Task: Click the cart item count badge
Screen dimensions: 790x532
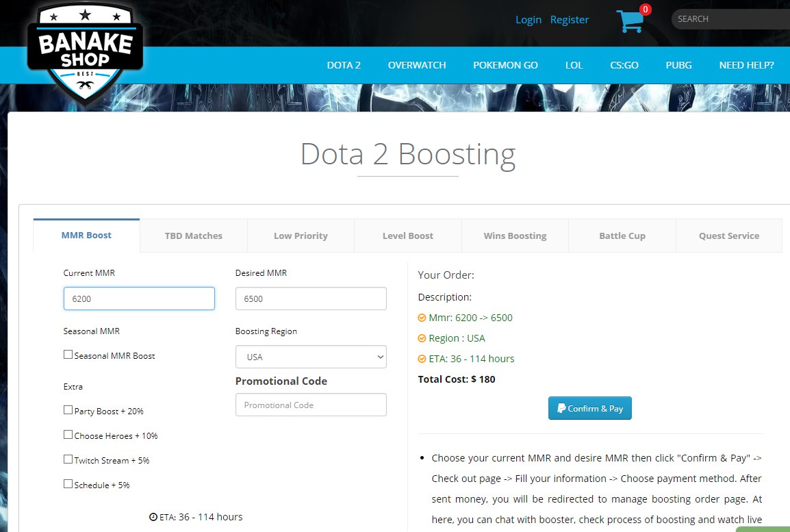Action: click(645, 10)
